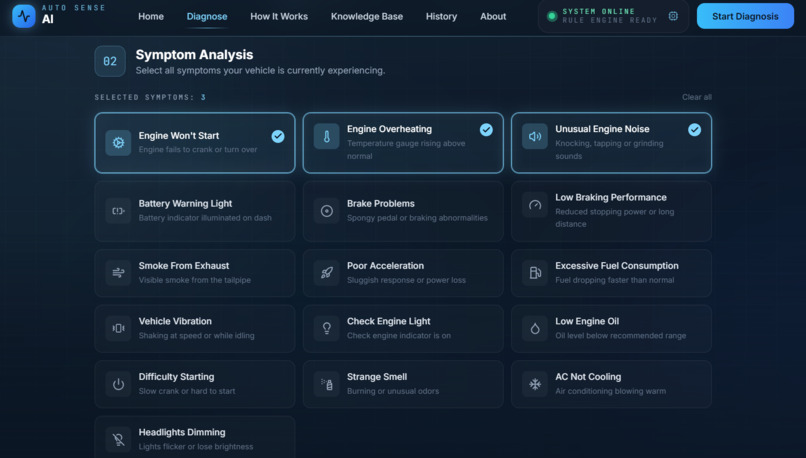Toggle the Poor Acceleration symptom
806x458 pixels.
point(403,273)
